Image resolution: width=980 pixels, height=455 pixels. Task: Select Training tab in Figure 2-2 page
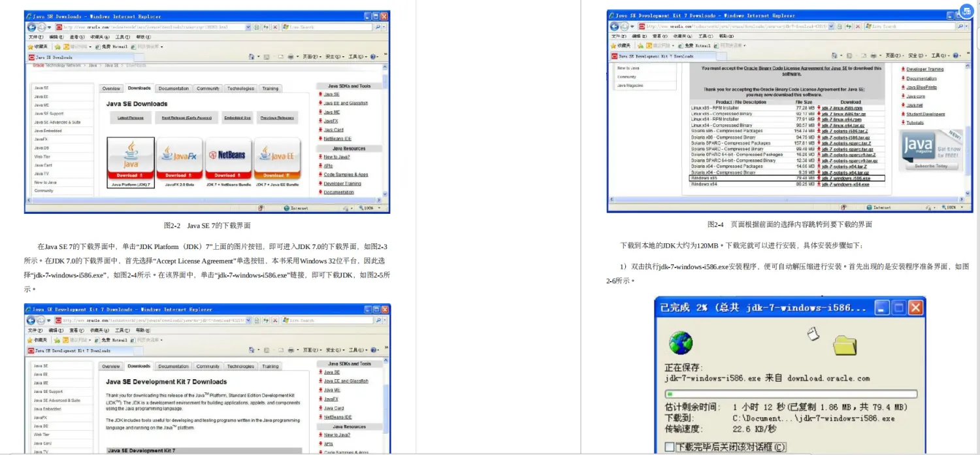pos(270,88)
